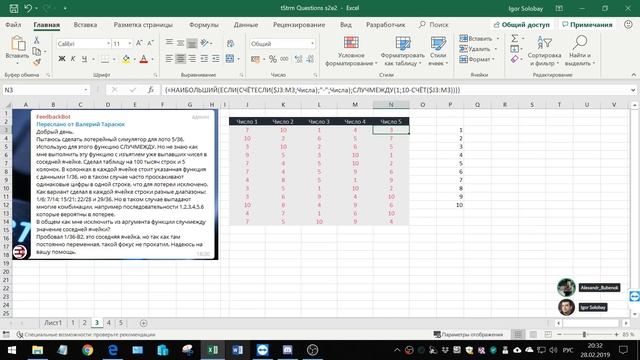Toggle center horizontal alignment
640x360 pixels.
point(180,59)
